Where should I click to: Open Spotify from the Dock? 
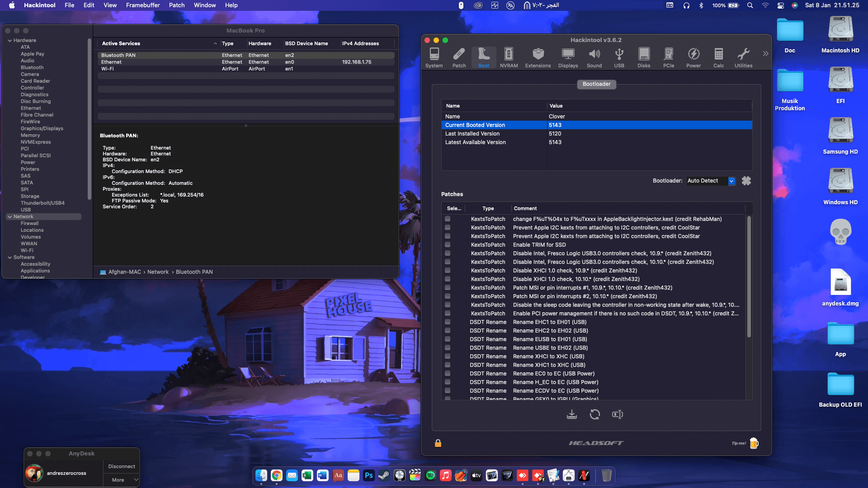430,475
